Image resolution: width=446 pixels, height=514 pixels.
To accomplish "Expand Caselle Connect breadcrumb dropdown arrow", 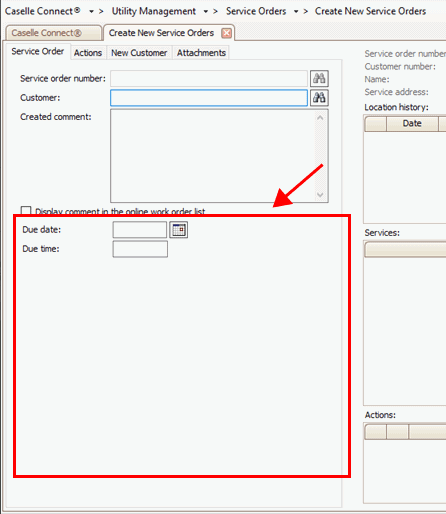I will click(x=91, y=12).
